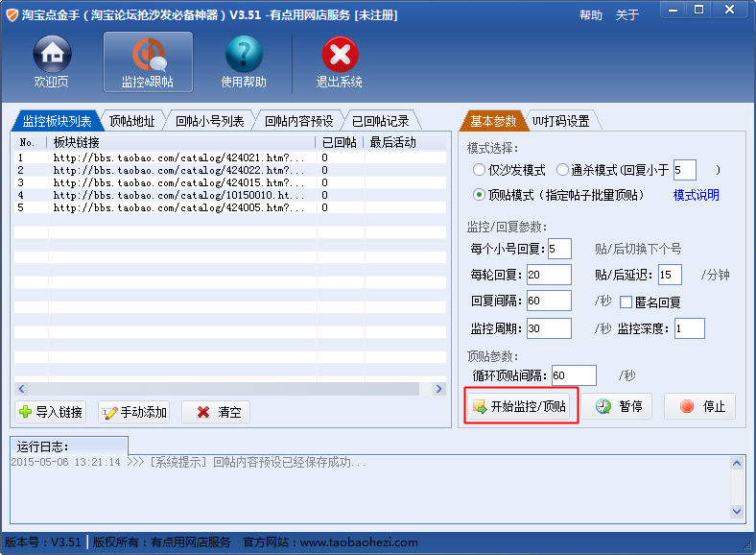The height and width of the screenshot is (555, 756).
Task: Select 顶贴模式 radio button
Action: tap(479, 195)
